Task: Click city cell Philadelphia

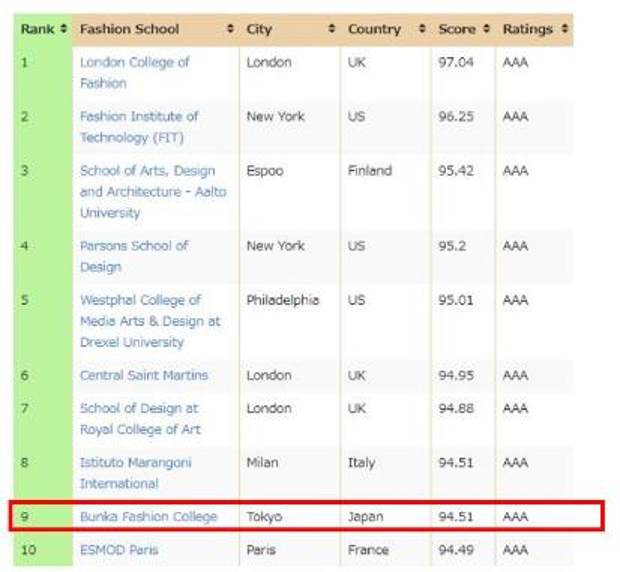Action: tap(283, 300)
